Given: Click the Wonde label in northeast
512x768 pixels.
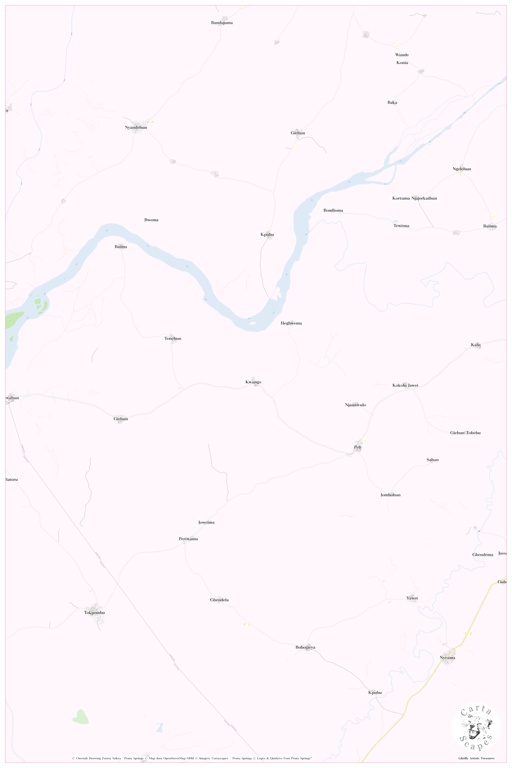Looking at the screenshot, I should 402,55.
